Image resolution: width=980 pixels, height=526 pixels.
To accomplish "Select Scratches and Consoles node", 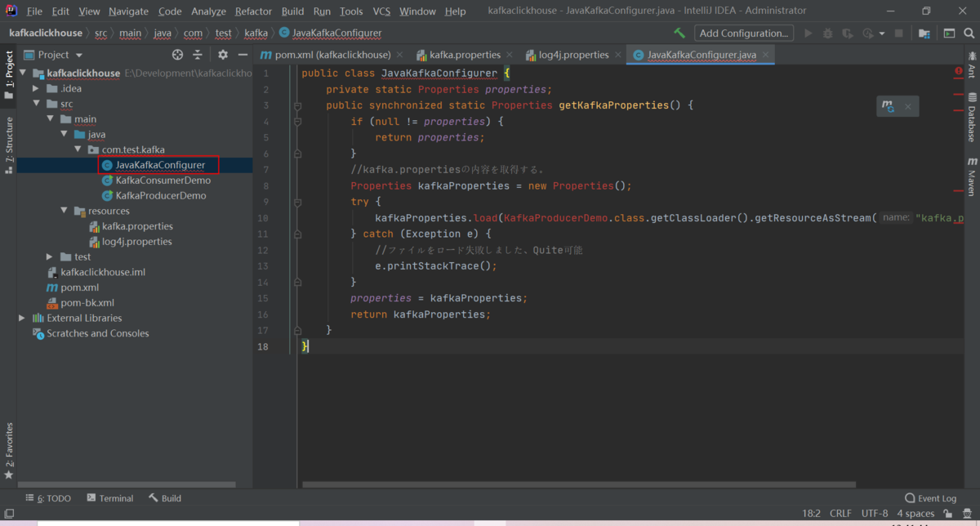I will (x=98, y=333).
